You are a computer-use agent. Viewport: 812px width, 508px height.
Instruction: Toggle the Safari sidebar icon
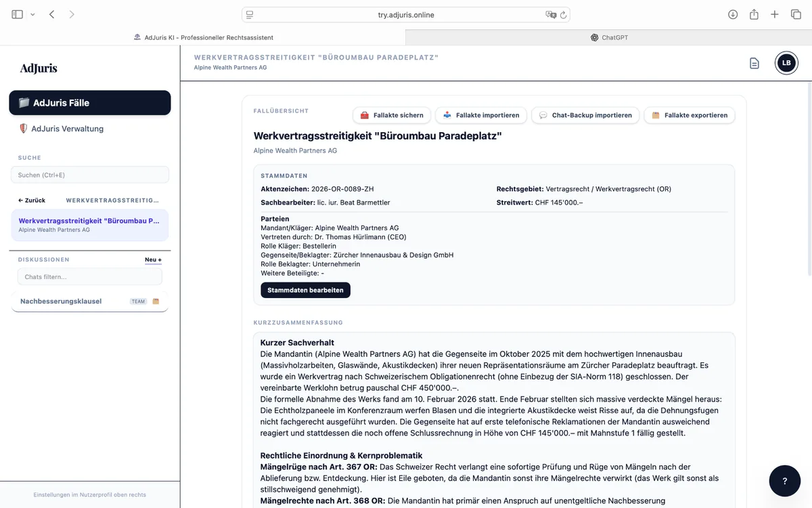[x=18, y=14]
